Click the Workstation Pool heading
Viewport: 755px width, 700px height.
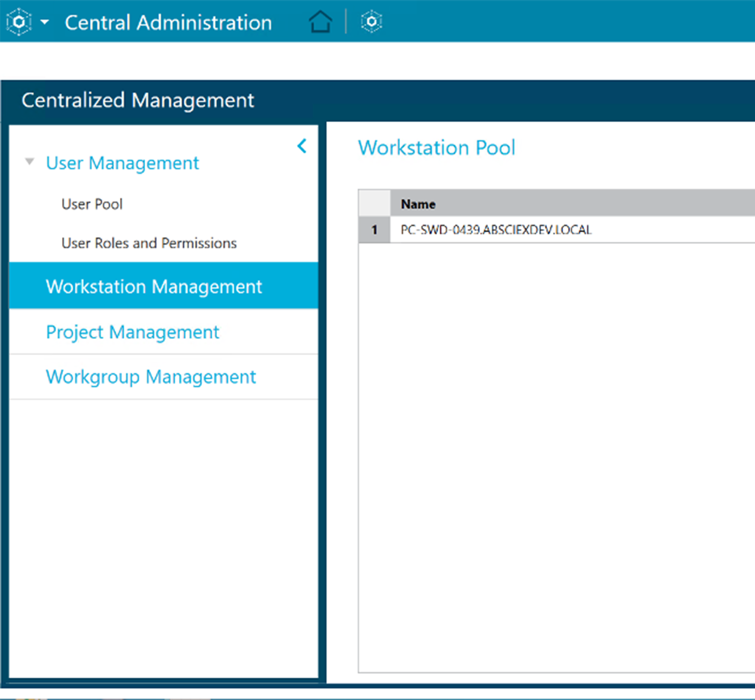[x=436, y=148]
